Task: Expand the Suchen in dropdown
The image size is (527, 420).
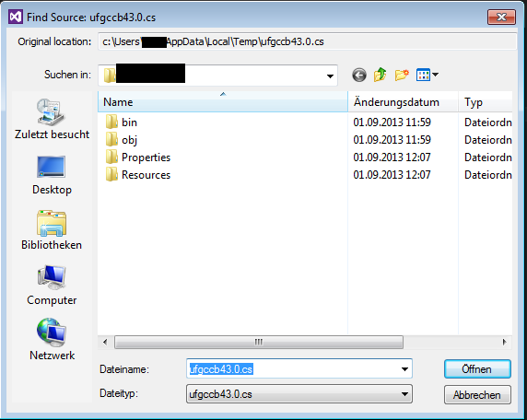Action: [330, 76]
